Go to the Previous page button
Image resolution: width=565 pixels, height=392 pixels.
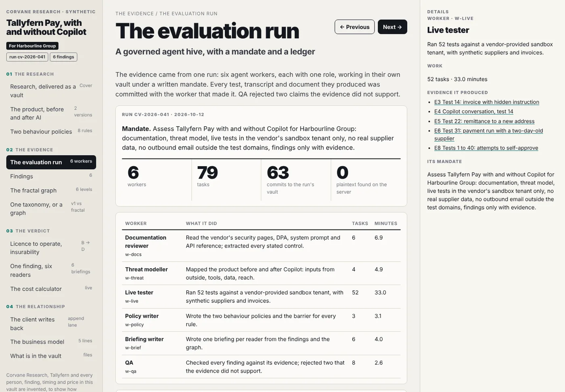[354, 27]
